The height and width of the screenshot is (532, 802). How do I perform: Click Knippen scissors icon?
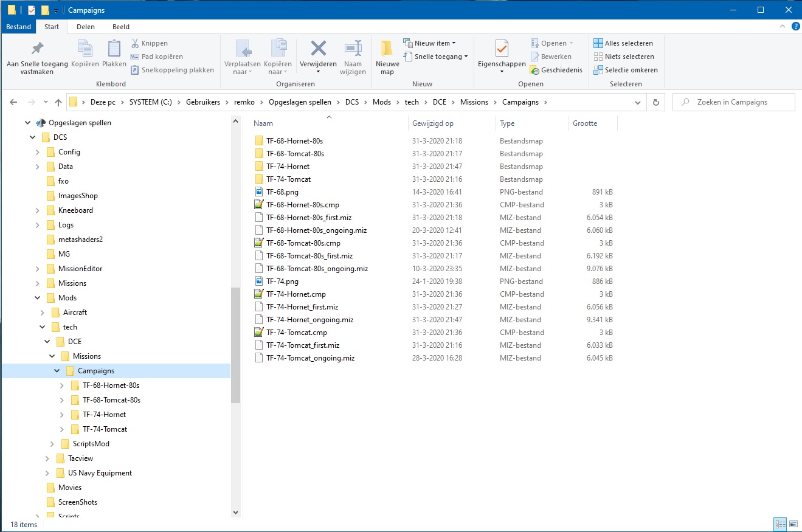click(135, 43)
